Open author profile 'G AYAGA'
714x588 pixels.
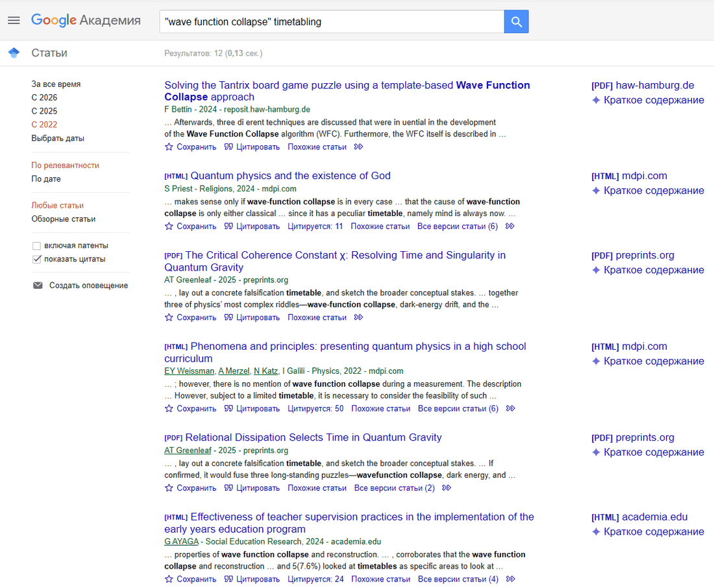182,541
